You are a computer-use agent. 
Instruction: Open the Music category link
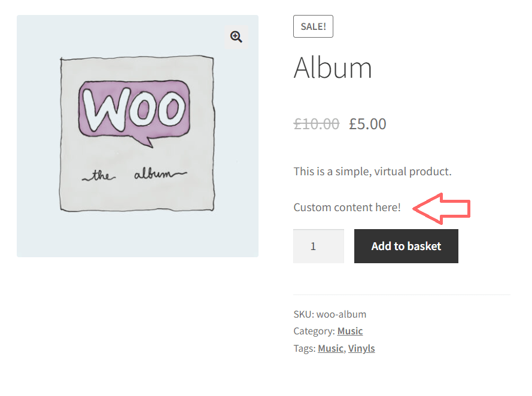click(x=350, y=331)
